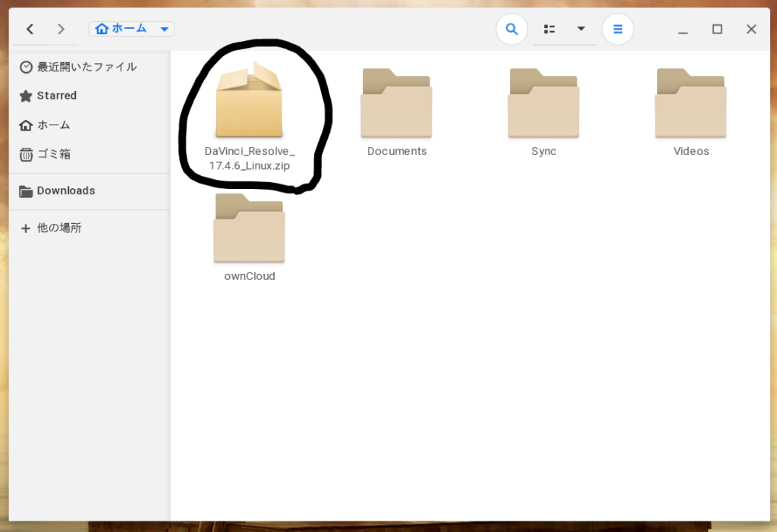Open 他の場所 other locations
Image resolution: width=777 pixels, height=532 pixels.
tap(90, 228)
